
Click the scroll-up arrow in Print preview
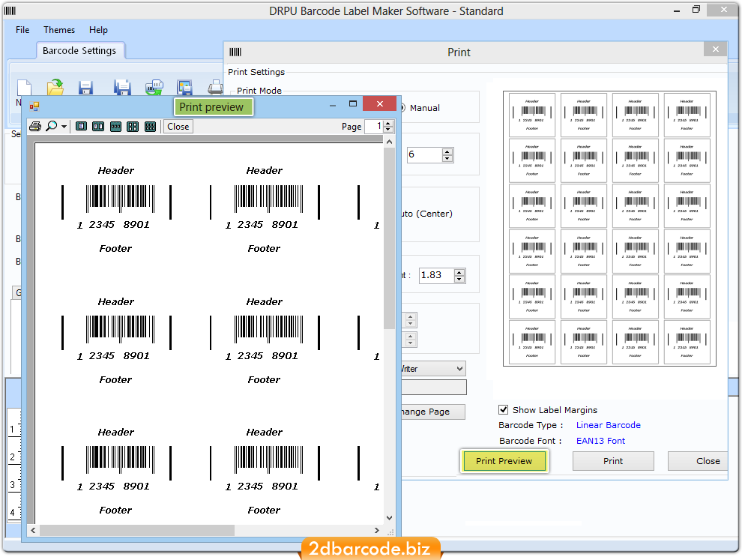point(389,142)
